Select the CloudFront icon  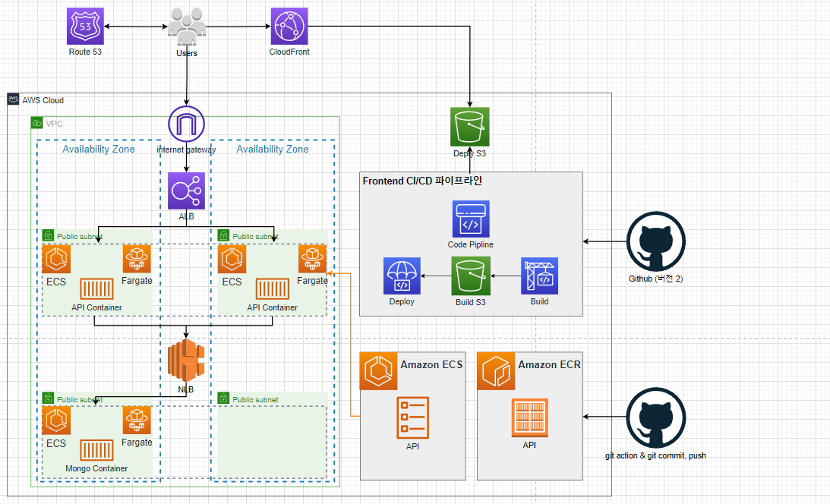[x=289, y=27]
